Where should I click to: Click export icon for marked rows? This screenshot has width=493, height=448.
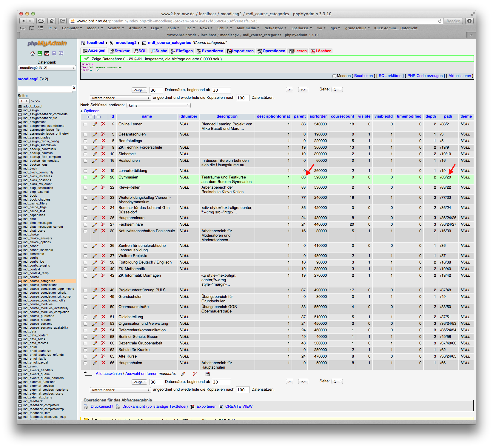pyautogui.click(x=208, y=374)
